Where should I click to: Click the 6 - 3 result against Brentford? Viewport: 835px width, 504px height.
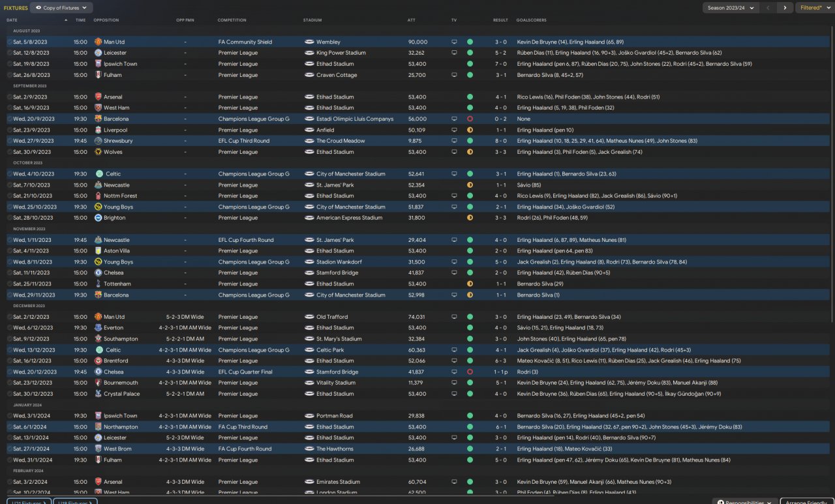coord(500,361)
